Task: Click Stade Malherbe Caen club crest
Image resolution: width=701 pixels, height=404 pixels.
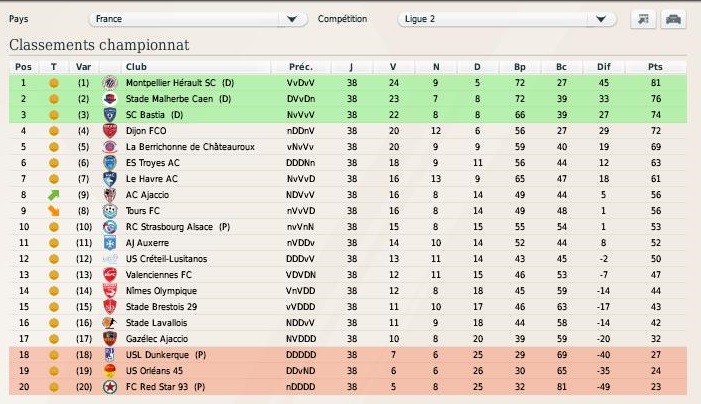Action: [x=110, y=99]
